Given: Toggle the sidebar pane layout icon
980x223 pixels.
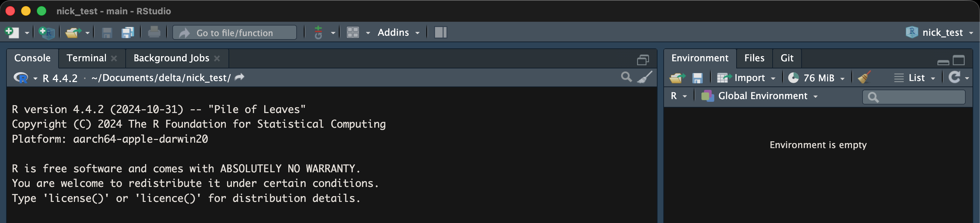Looking at the screenshot, I should point(440,33).
